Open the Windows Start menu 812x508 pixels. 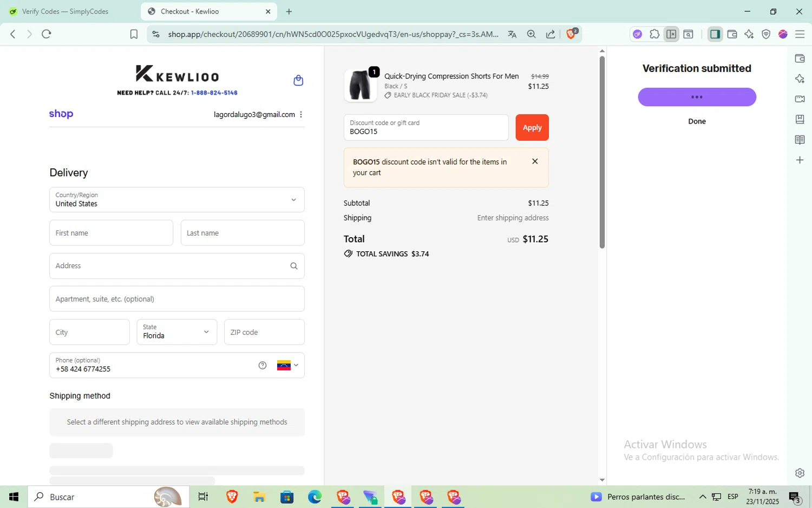[x=14, y=497]
